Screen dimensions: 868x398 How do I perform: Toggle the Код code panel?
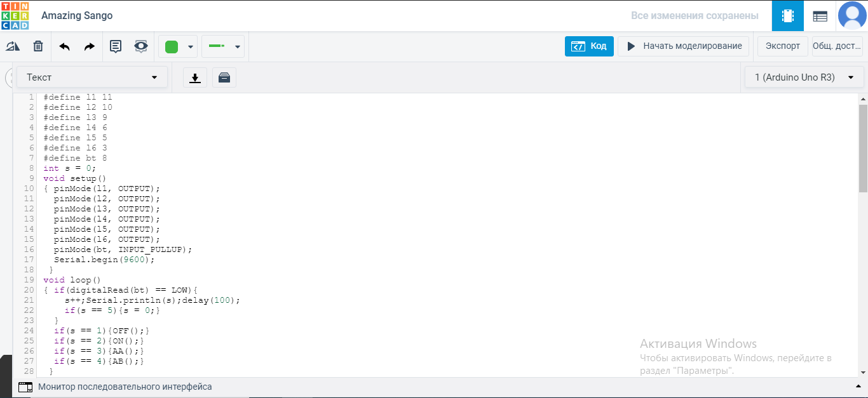[589, 46]
